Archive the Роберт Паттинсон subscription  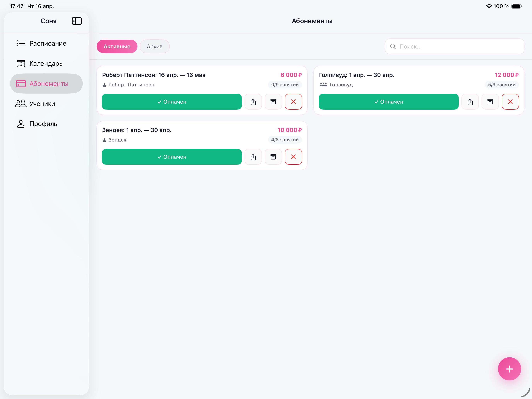click(273, 102)
